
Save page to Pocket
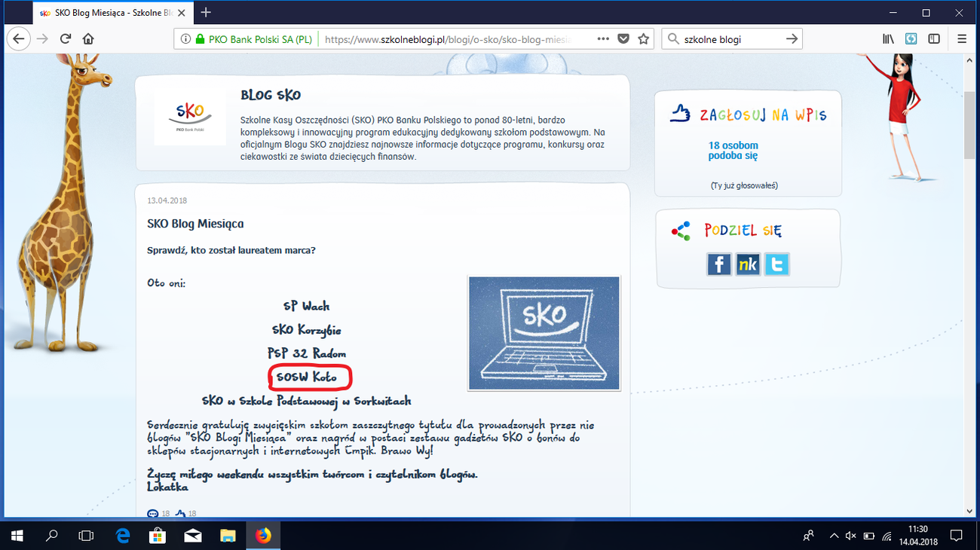[x=623, y=38]
